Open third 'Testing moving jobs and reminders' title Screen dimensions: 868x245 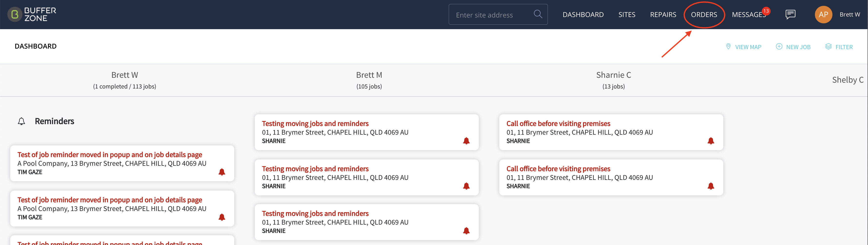[315, 213]
